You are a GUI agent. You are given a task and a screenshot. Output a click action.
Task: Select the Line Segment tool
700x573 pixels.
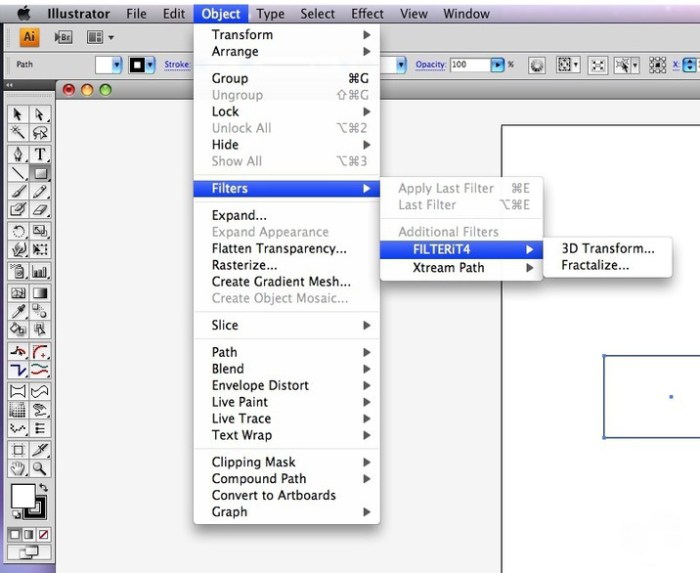click(x=18, y=173)
